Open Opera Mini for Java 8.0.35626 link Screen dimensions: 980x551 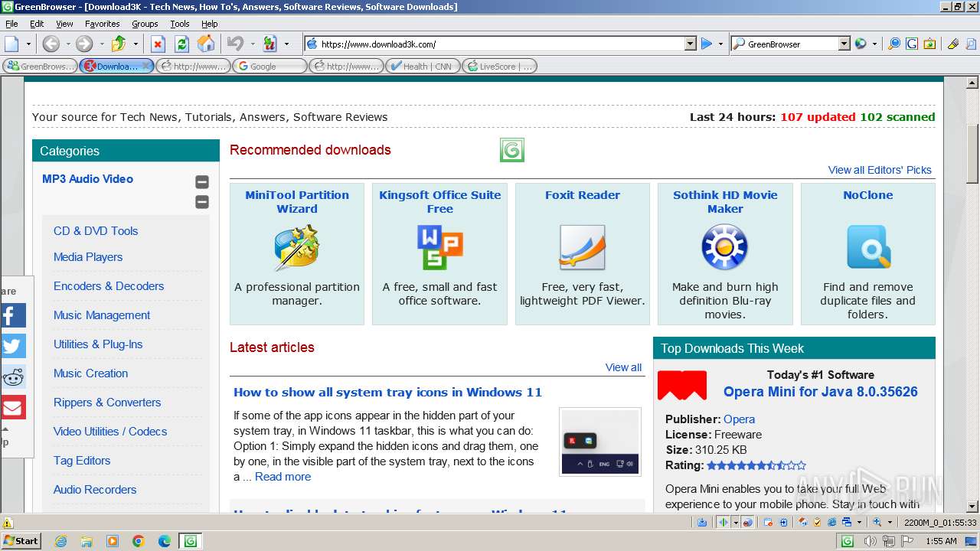[x=821, y=392]
